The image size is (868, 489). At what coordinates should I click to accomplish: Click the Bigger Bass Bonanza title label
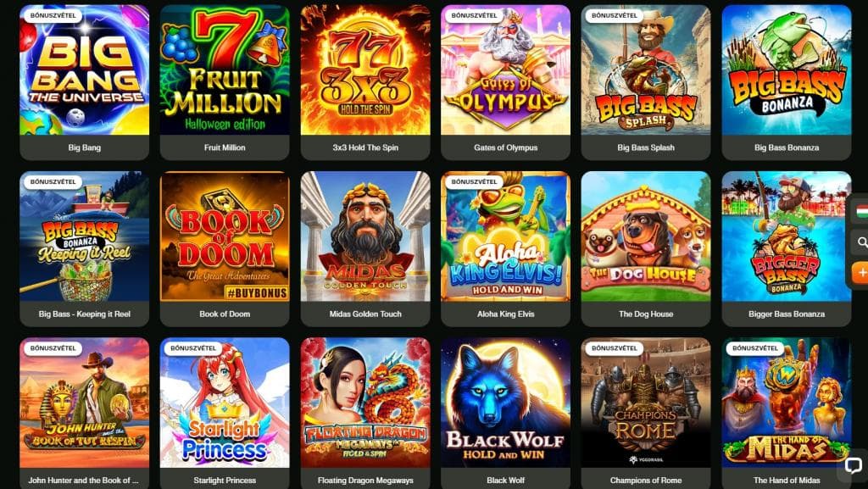[x=787, y=314]
